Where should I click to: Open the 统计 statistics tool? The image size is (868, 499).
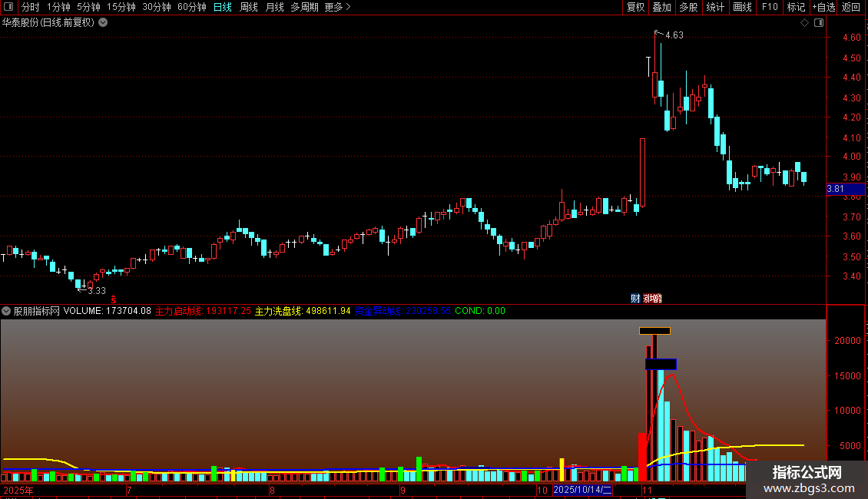coord(715,7)
